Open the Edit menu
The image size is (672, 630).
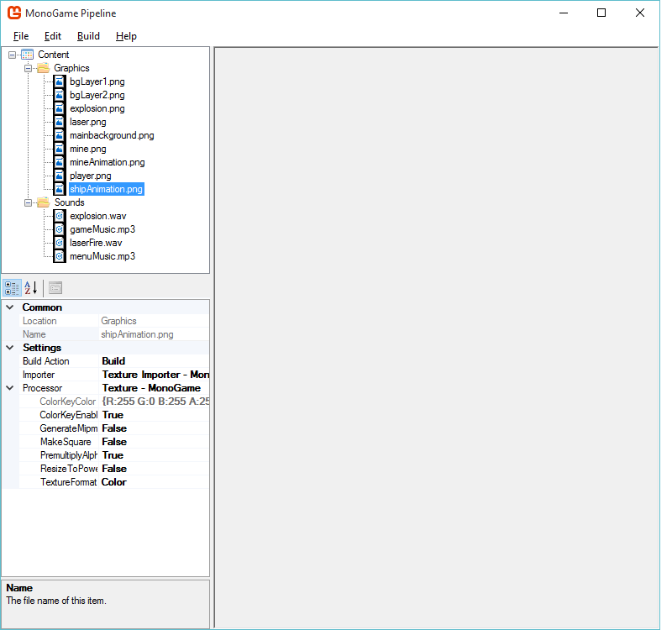point(52,36)
